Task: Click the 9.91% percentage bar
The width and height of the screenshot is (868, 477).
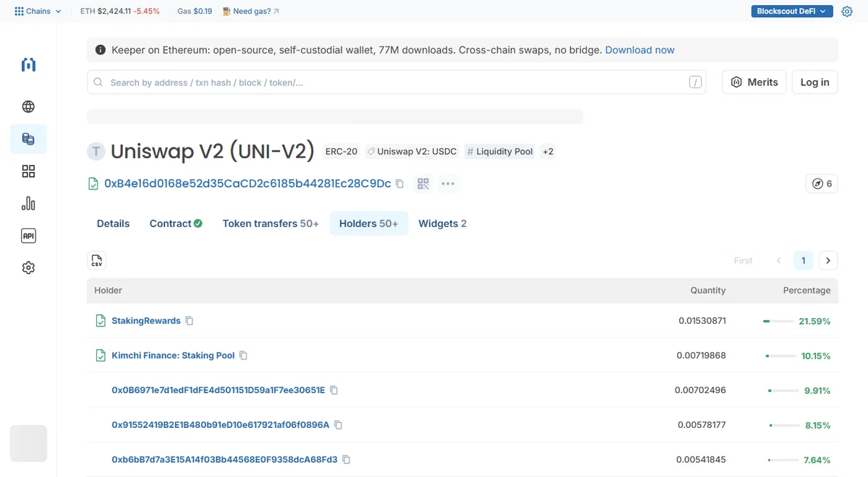Action: (783, 390)
